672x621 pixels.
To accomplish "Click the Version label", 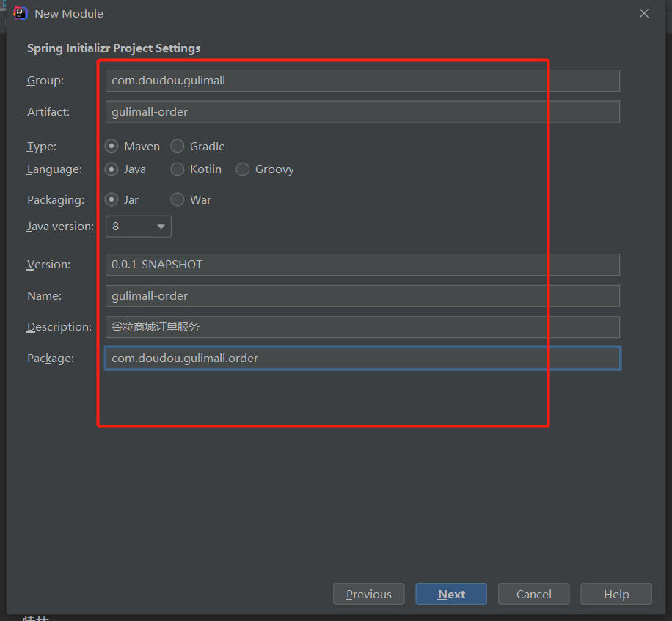I will pyautogui.click(x=48, y=265).
